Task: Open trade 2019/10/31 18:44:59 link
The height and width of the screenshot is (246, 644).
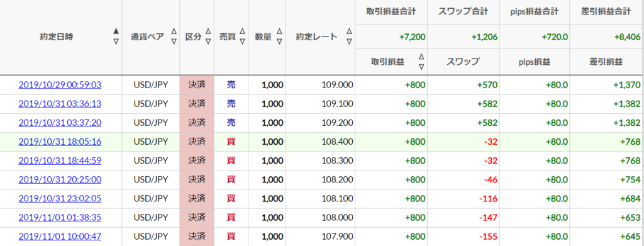Action: [60, 160]
